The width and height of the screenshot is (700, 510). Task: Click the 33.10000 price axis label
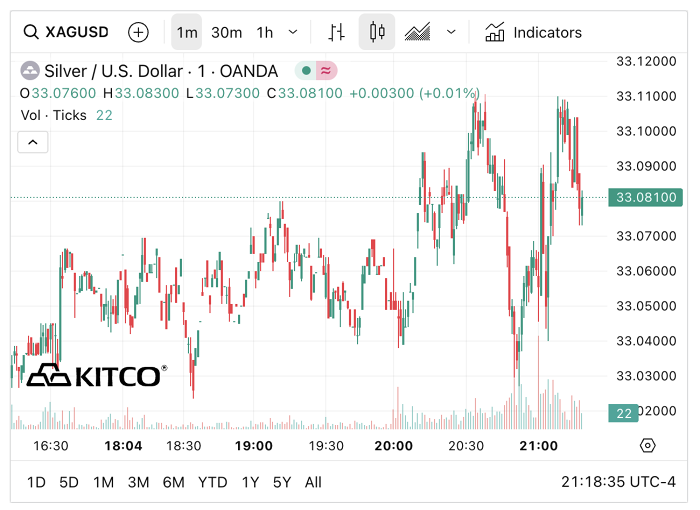(646, 131)
